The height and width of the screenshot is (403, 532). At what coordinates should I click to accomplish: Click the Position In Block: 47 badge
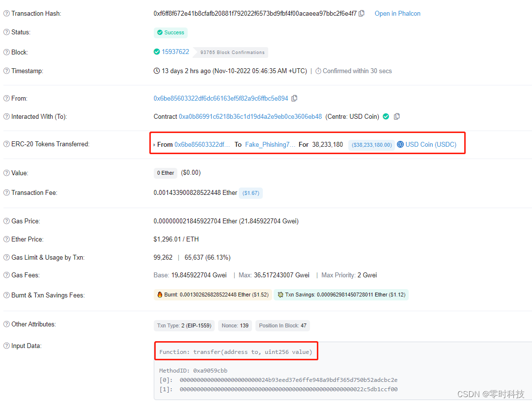[282, 326]
